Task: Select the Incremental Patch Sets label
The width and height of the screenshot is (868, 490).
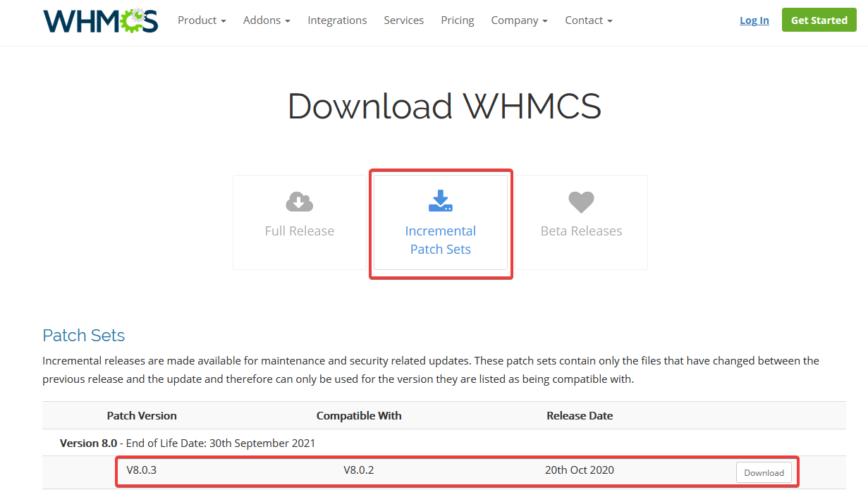Action: (441, 240)
